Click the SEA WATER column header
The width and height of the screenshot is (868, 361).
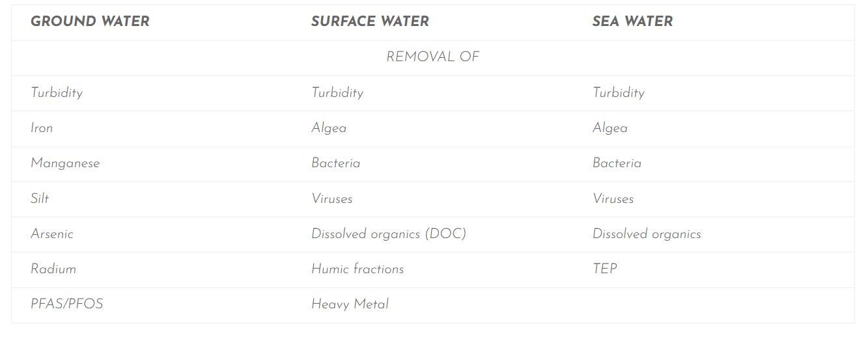632,21
